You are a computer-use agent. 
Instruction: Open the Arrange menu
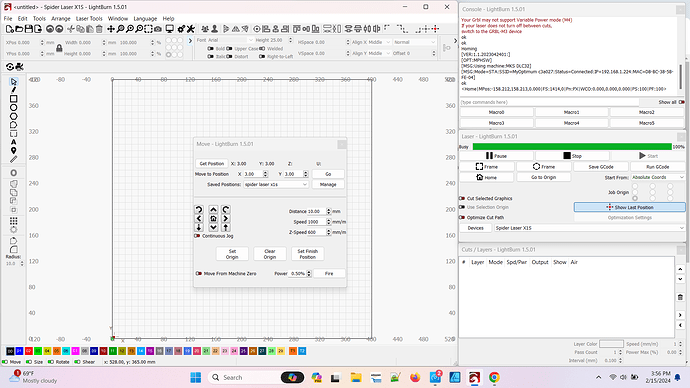pyautogui.click(x=61, y=18)
